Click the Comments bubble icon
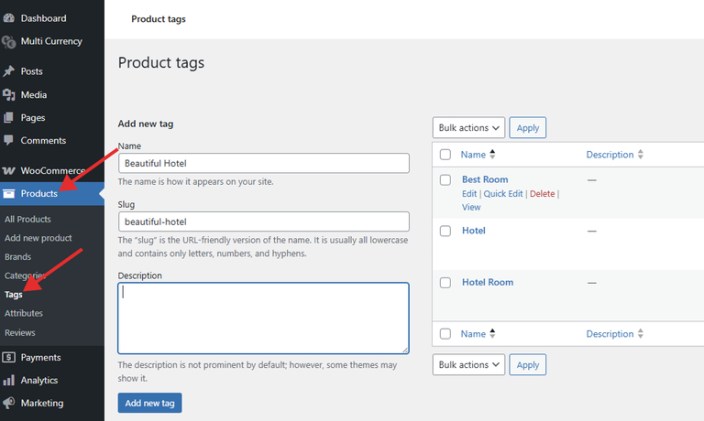 pyautogui.click(x=9, y=141)
